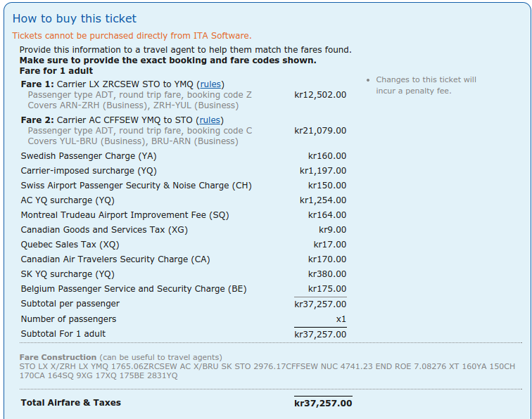Select the Carrier-imposed surcharge (YQ) label
The height and width of the screenshot is (419, 532).
pyautogui.click(x=89, y=171)
